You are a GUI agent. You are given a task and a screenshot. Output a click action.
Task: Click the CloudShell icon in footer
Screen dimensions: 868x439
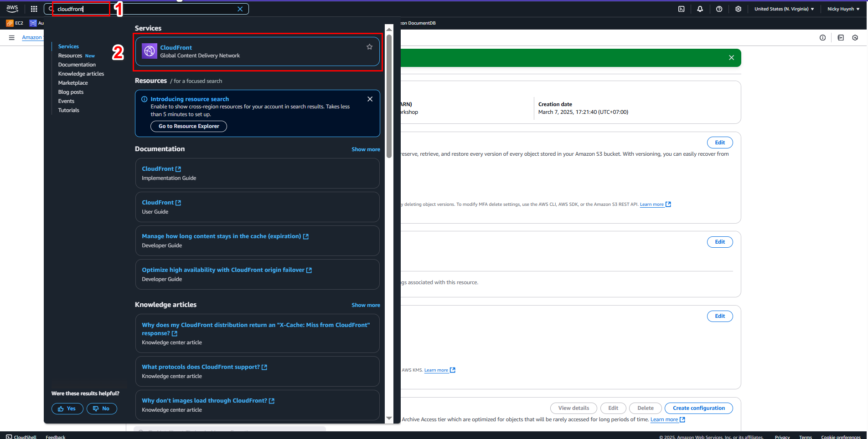(9, 436)
